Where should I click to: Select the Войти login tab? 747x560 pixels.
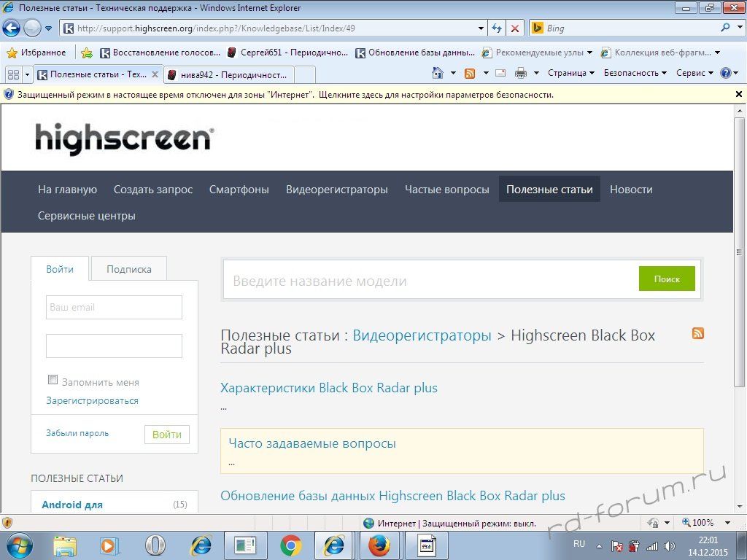[x=60, y=269]
